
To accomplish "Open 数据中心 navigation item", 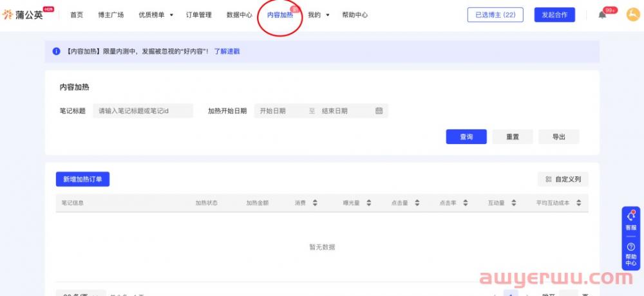I will coord(240,15).
